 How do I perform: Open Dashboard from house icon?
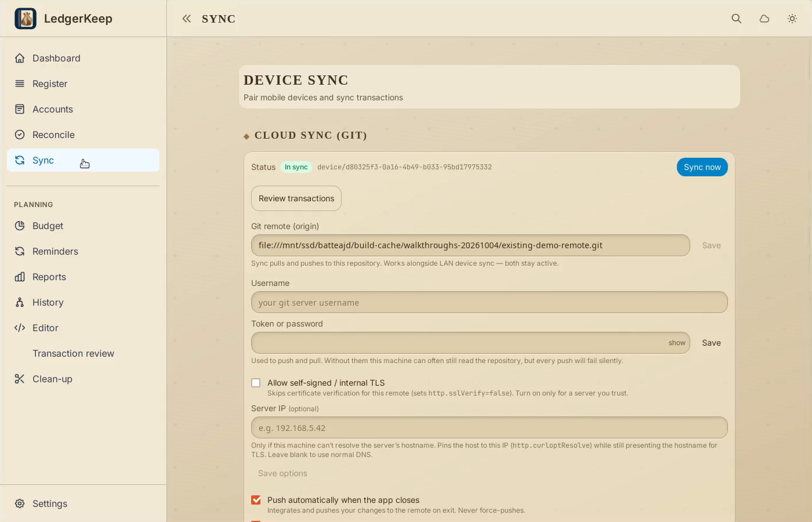pyautogui.click(x=20, y=58)
